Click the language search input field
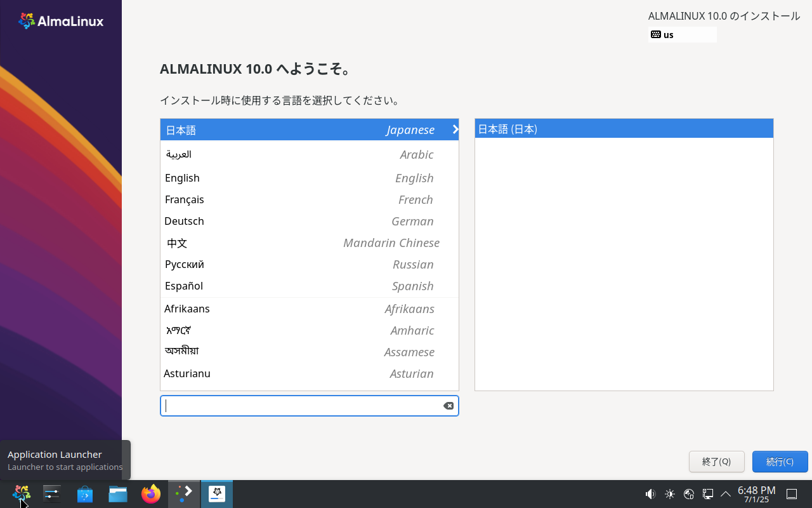Image resolution: width=812 pixels, height=508 pixels. coord(310,406)
